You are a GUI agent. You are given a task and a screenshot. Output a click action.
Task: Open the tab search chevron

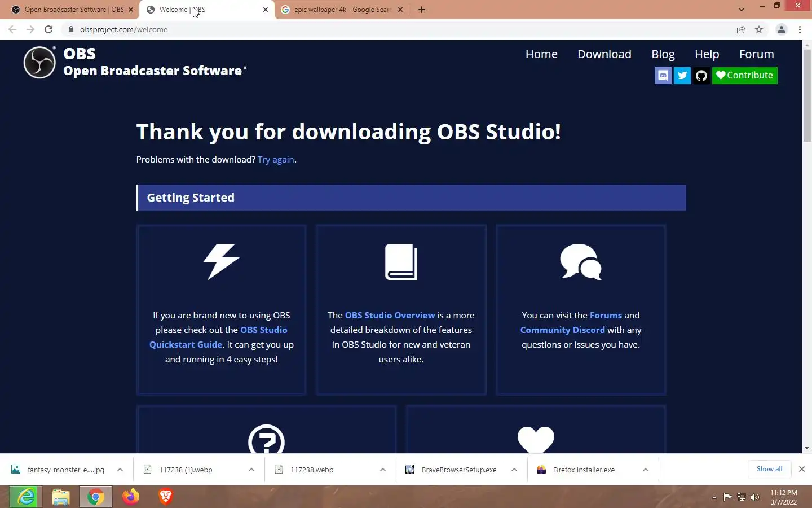click(x=742, y=10)
